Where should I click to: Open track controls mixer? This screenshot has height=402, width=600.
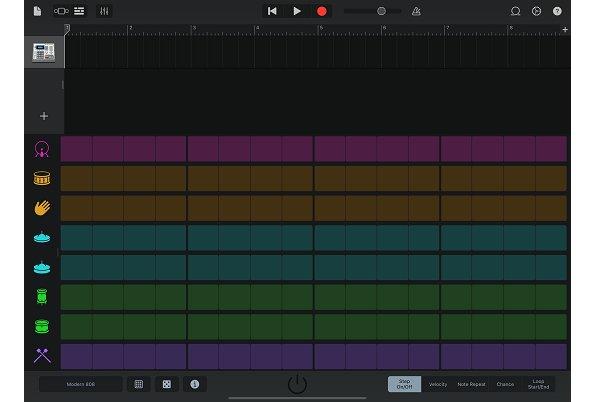(104, 11)
